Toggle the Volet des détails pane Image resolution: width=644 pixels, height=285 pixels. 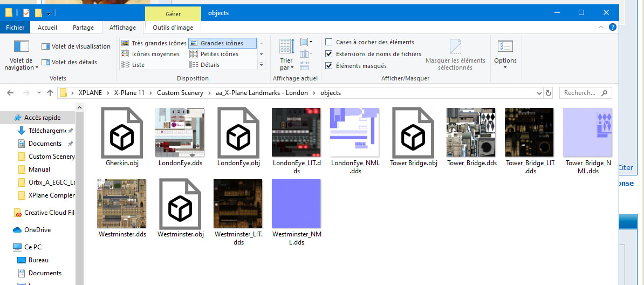point(70,62)
